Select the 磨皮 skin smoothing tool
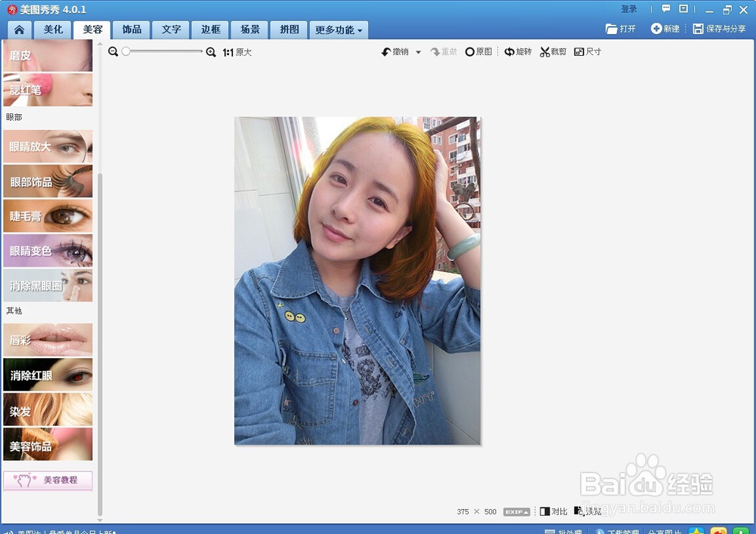The image size is (756, 534). (47, 55)
